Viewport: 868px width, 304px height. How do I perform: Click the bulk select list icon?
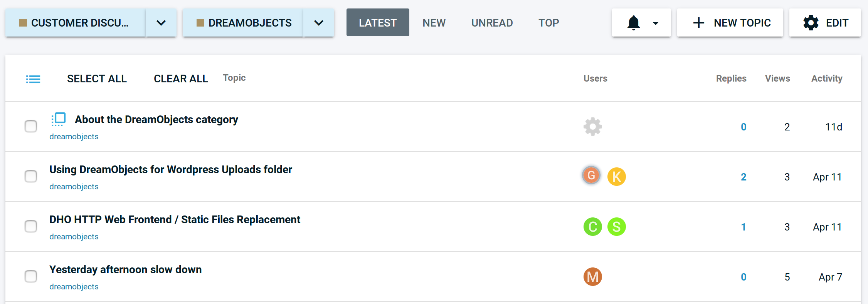click(x=33, y=79)
